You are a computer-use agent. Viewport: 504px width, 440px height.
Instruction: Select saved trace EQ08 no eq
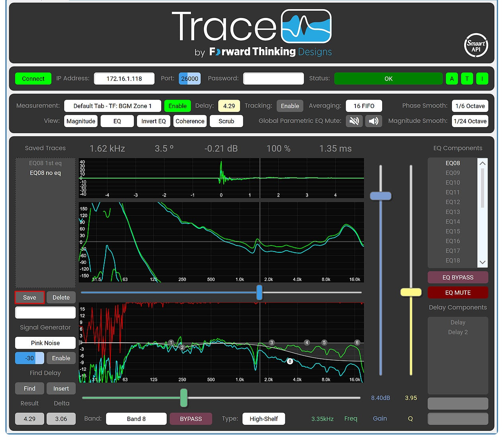click(x=45, y=173)
